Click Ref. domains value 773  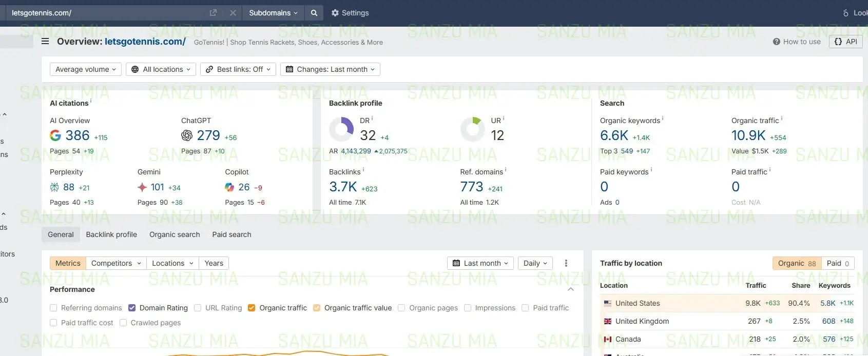(472, 187)
